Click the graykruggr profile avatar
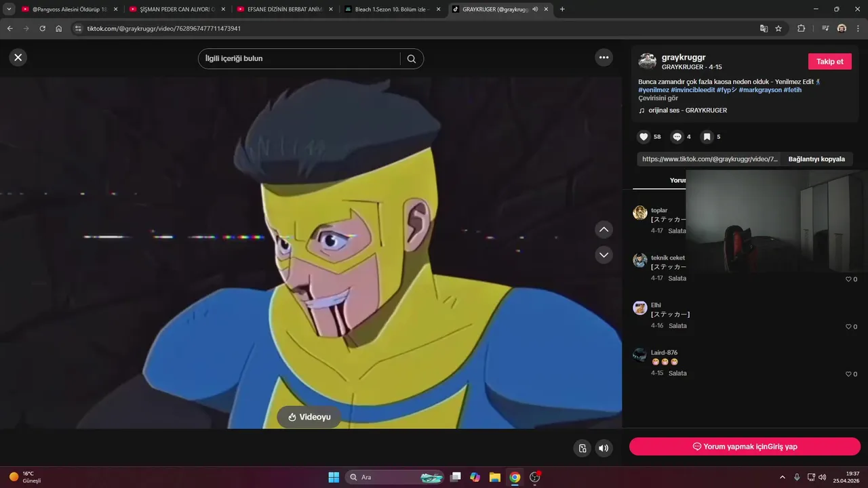 point(648,62)
